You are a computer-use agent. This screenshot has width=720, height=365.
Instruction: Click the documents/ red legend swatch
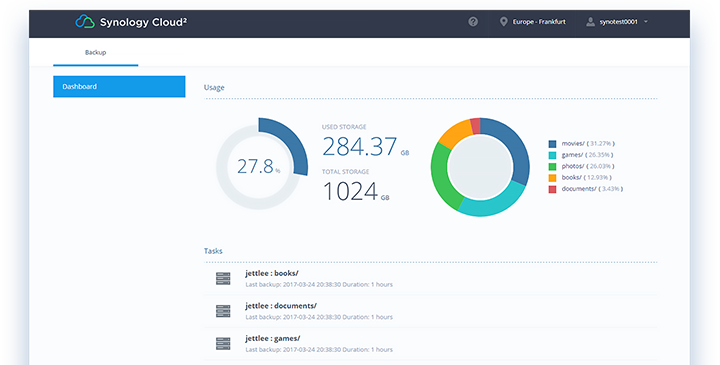[x=552, y=189]
